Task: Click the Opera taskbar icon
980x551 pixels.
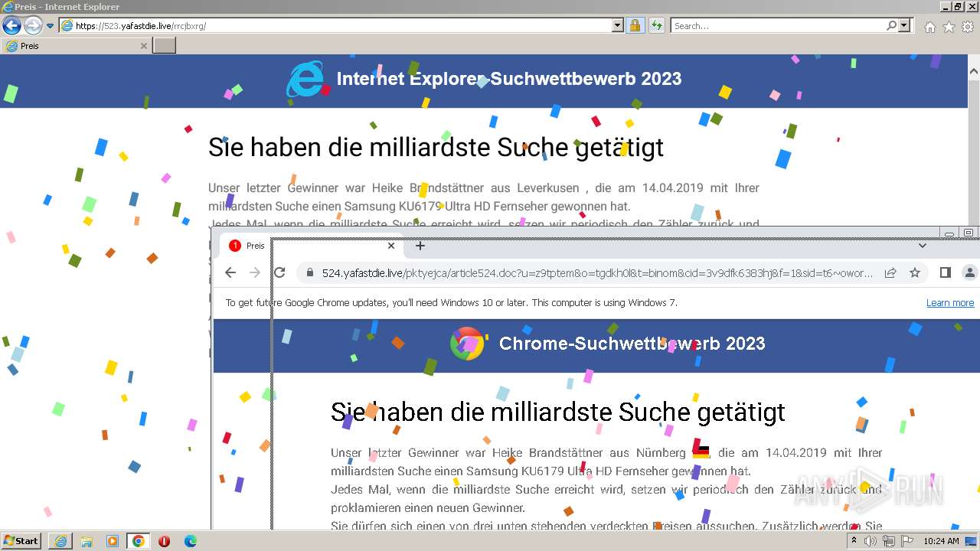Action: pyautogui.click(x=164, y=541)
